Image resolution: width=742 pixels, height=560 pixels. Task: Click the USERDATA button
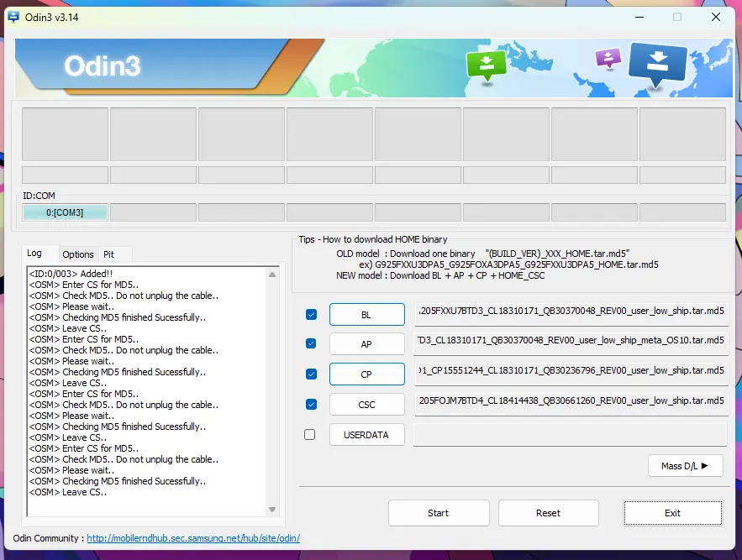point(366,435)
